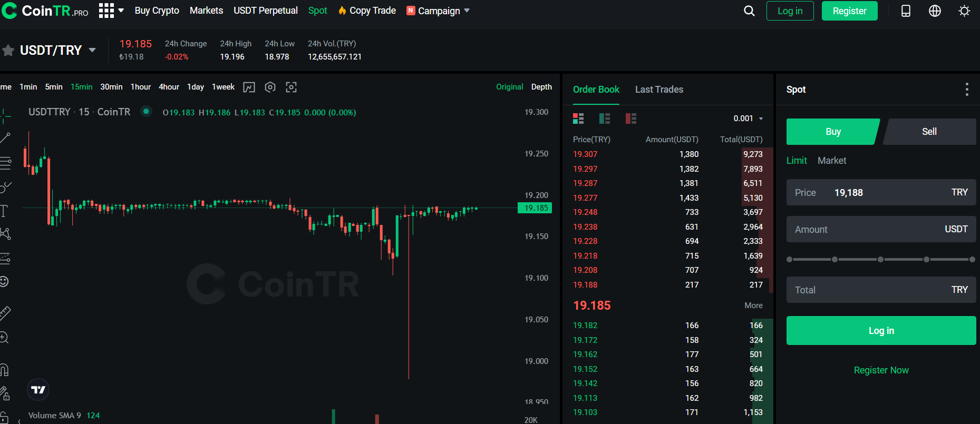980x424 pixels.
Task: Click More in the order book
Action: (x=753, y=305)
